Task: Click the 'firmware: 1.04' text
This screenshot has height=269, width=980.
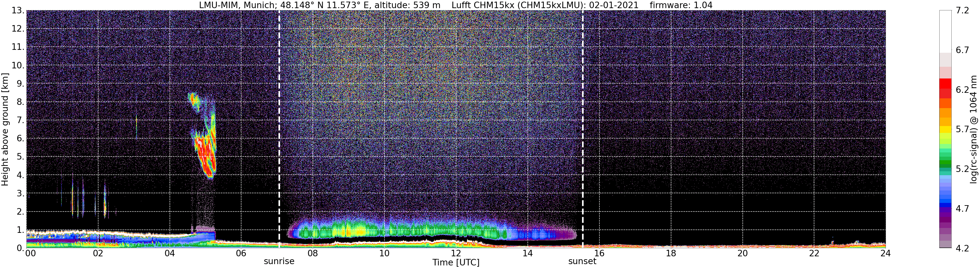Action: point(681,5)
